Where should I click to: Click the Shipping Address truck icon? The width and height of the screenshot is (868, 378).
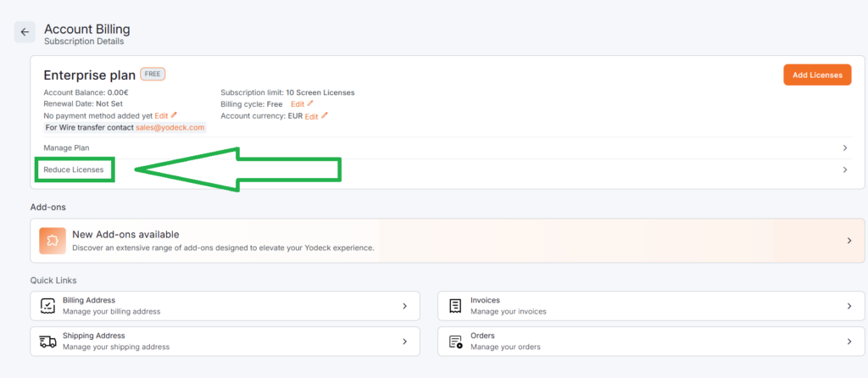point(48,342)
